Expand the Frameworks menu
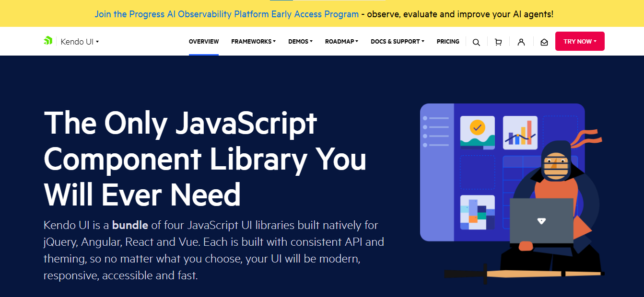The height and width of the screenshot is (297, 644). (x=253, y=42)
